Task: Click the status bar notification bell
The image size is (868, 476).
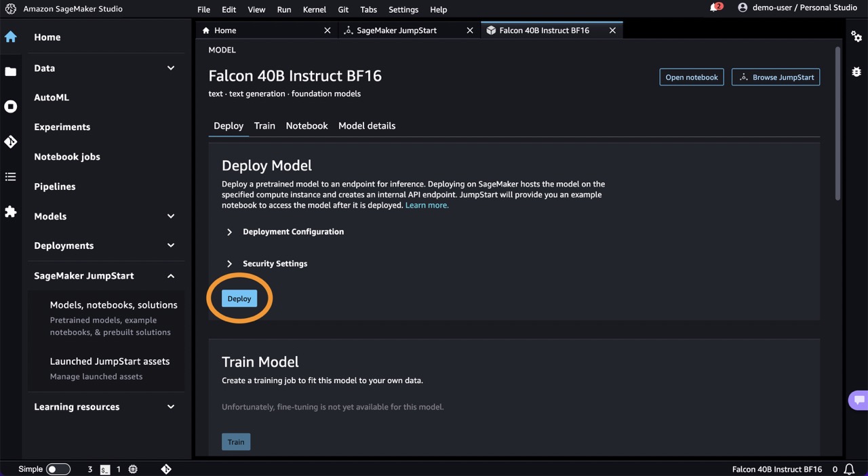Action: point(849,469)
